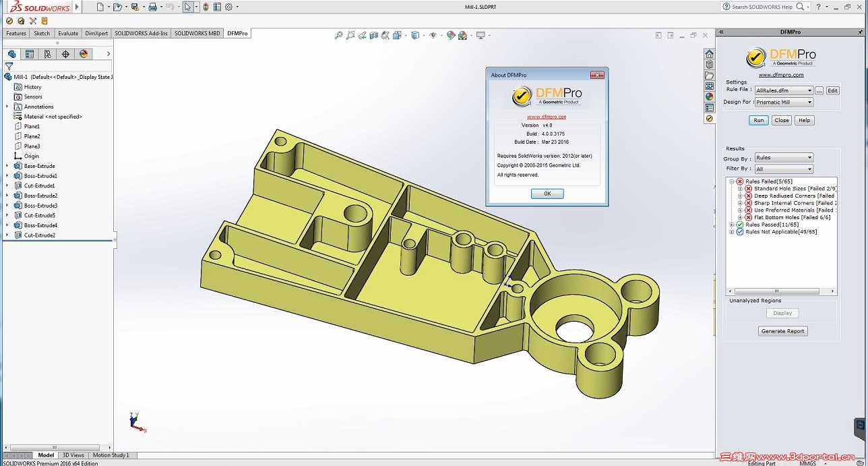868x466 pixels.
Task: Click first DFMPro checkmark toolbar icon
Action: click(9, 21)
